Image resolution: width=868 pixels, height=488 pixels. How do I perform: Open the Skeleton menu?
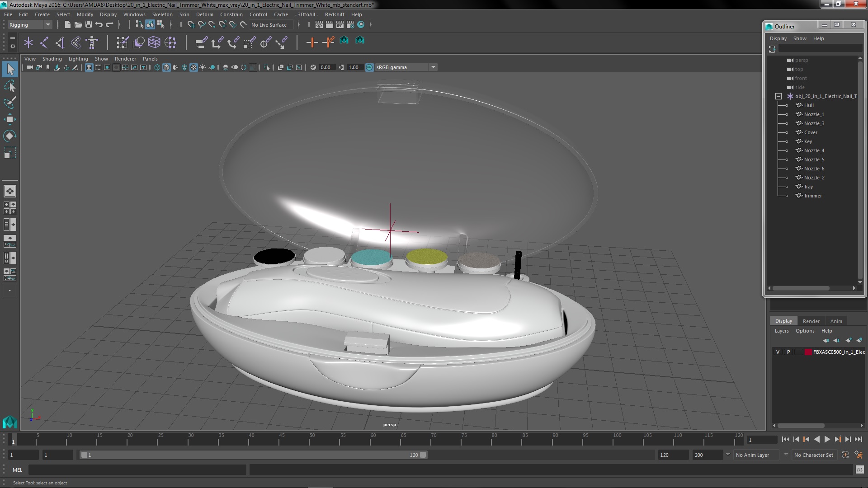(162, 14)
